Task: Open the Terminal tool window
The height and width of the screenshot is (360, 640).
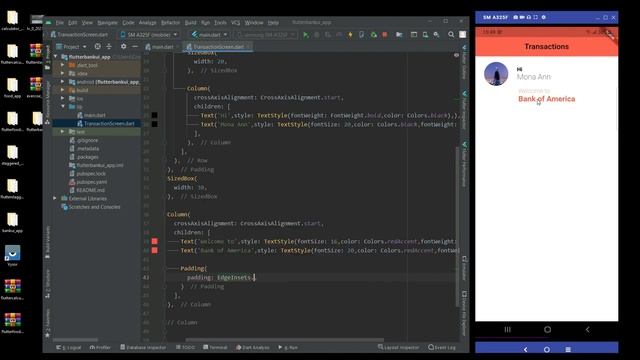Action: (215, 347)
